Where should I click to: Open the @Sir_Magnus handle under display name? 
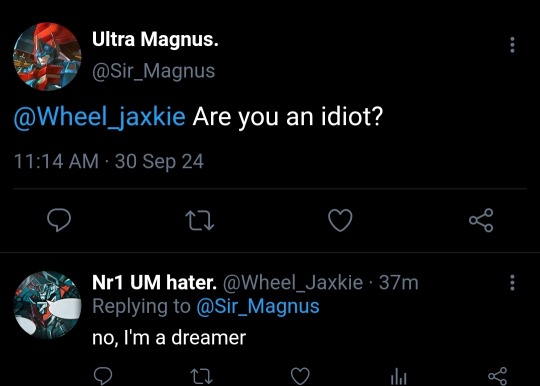(x=154, y=71)
